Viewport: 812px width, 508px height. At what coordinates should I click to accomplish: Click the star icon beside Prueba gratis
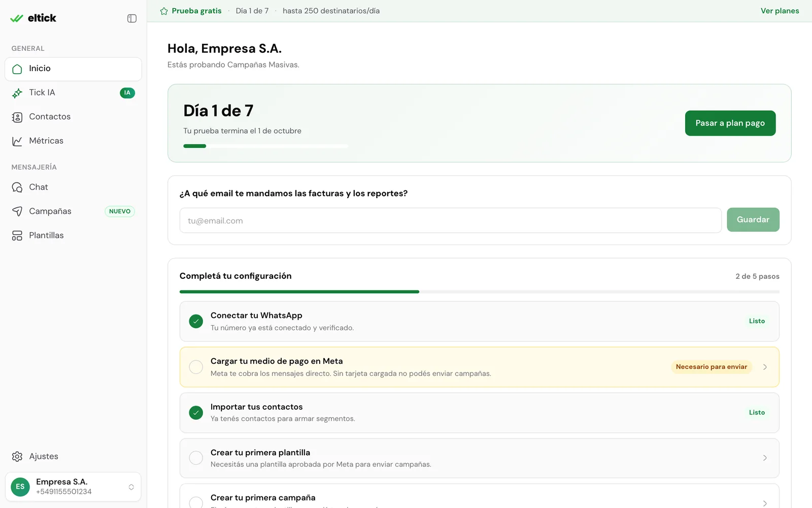[164, 11]
